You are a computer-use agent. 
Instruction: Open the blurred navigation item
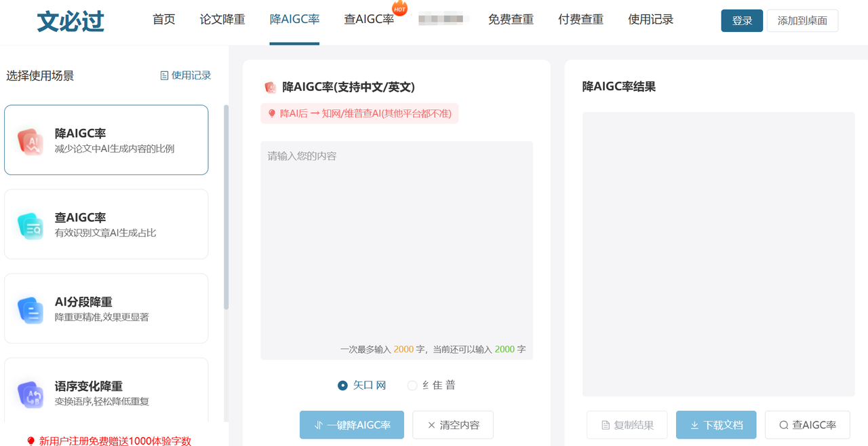[441, 20]
